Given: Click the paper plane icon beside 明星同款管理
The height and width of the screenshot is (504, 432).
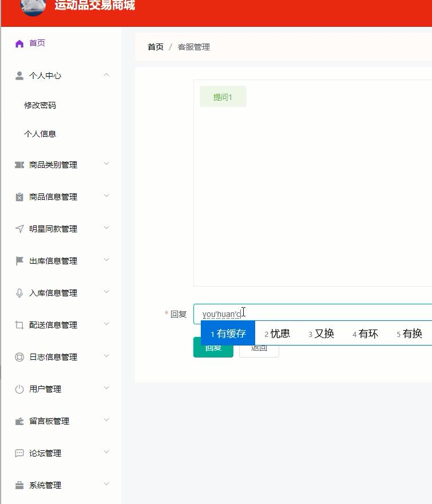Looking at the screenshot, I should (19, 229).
